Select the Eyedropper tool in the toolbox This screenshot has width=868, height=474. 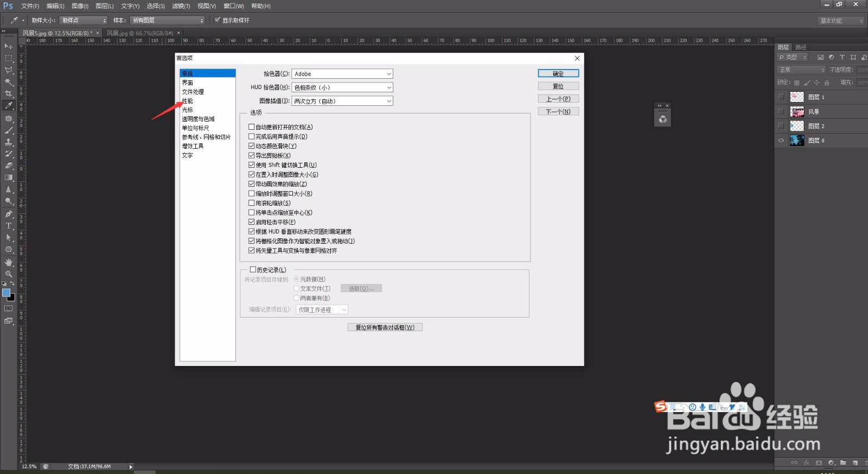coord(9,105)
